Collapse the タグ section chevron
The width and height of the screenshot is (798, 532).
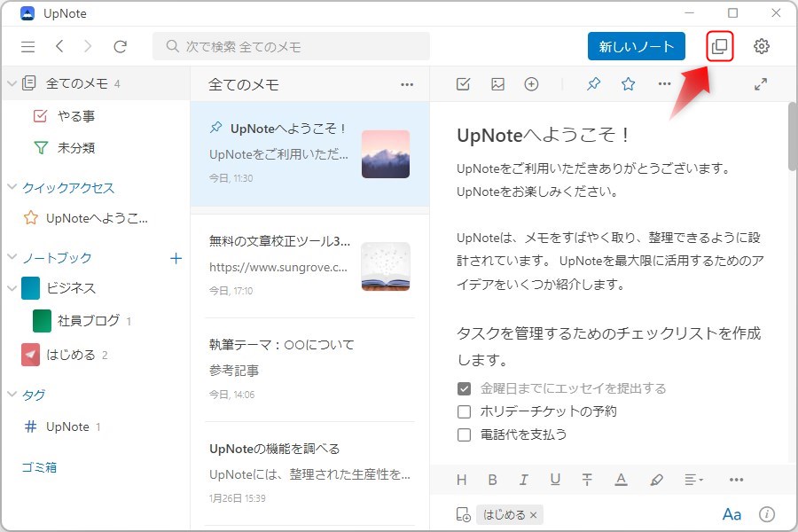[12, 394]
